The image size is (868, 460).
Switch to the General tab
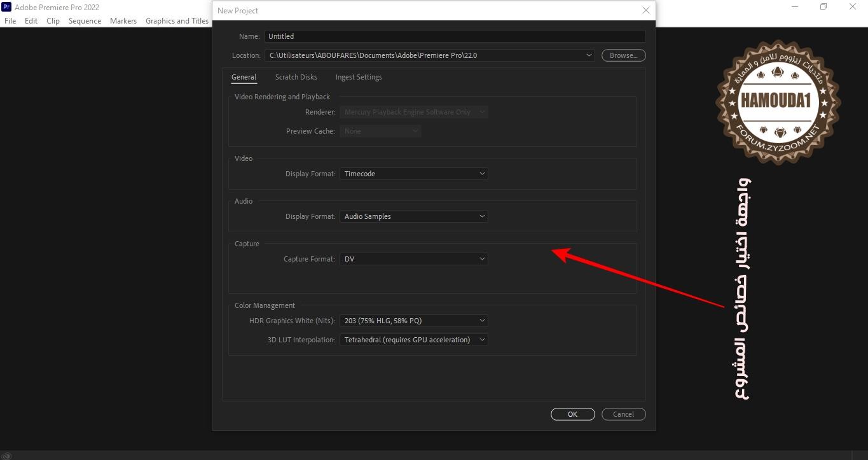click(244, 77)
